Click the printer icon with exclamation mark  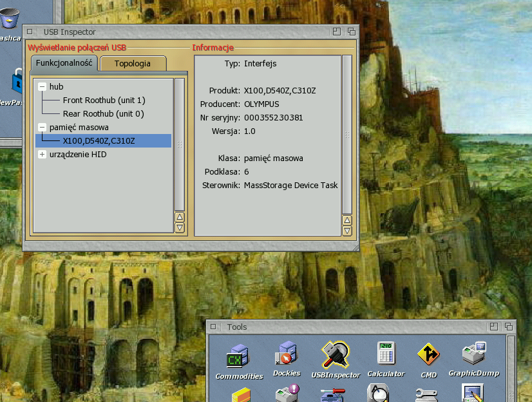(x=287, y=393)
